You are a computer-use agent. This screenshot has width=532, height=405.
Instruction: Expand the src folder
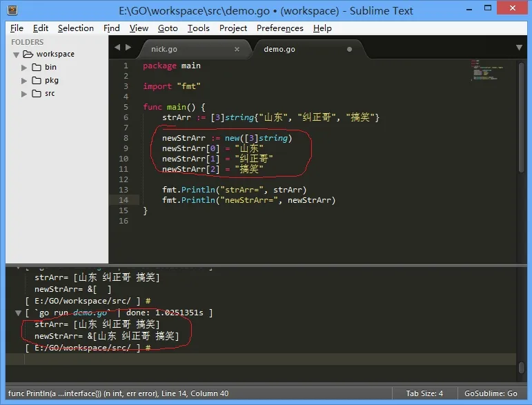[24, 94]
